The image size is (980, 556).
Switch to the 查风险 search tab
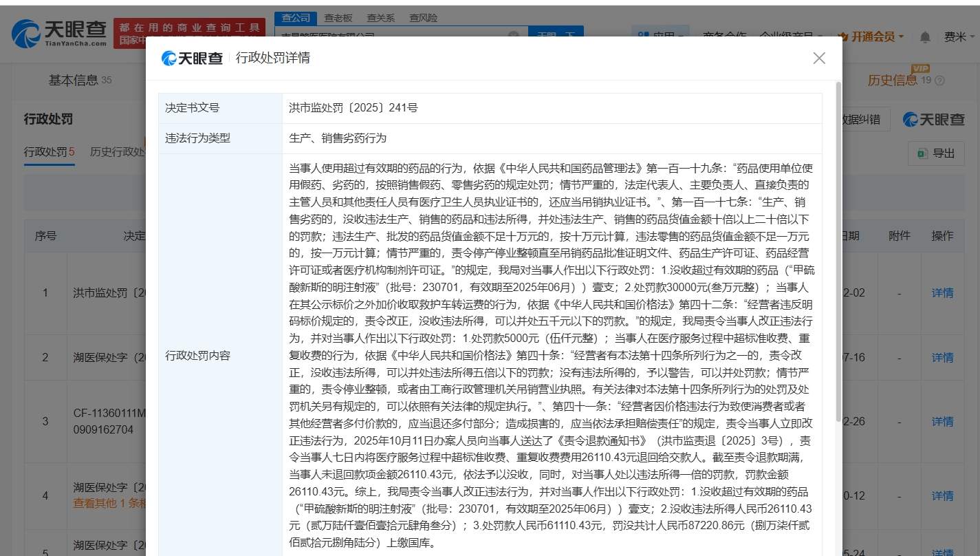pos(423,18)
